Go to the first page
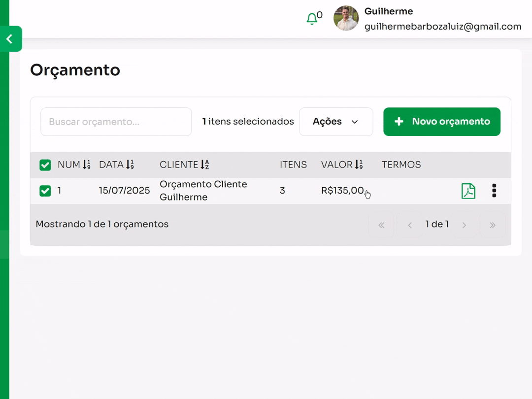Screen dimensions: 532x399 pyautogui.click(x=381, y=225)
